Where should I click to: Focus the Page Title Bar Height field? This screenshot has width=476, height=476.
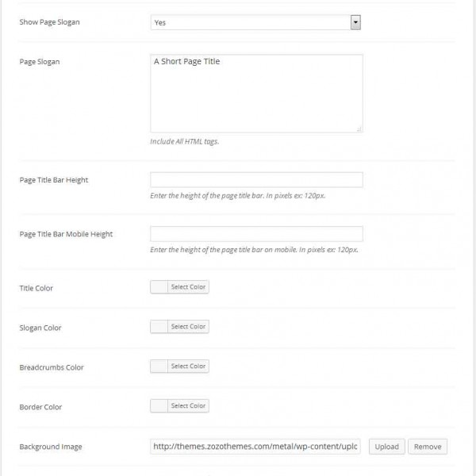click(x=255, y=180)
